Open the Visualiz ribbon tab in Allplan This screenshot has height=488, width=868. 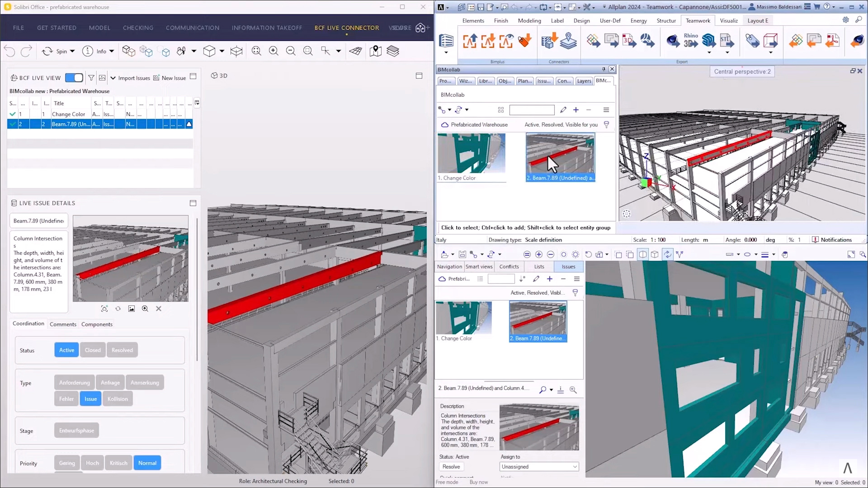(x=729, y=20)
